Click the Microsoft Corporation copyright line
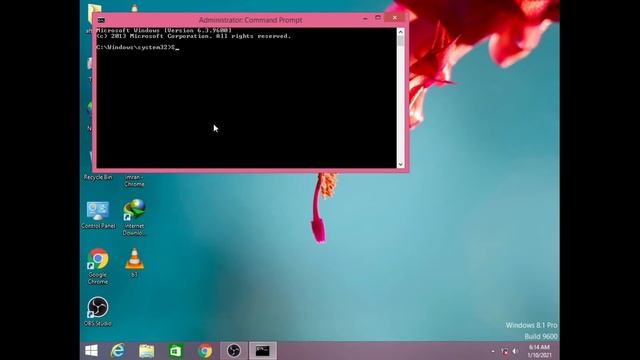The image size is (640, 360). pyautogui.click(x=193, y=36)
